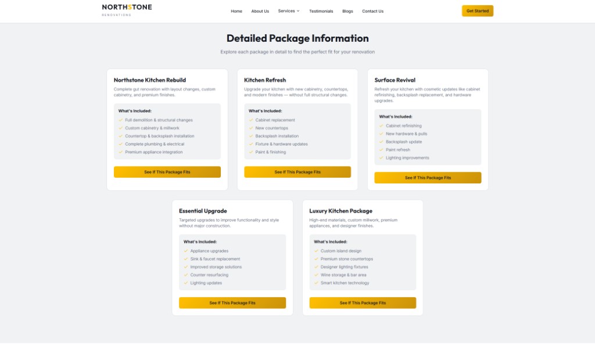The height and width of the screenshot is (364, 595).
Task: Click See If This Package Fits under Luxury Kitchen Package
Action: tap(363, 303)
